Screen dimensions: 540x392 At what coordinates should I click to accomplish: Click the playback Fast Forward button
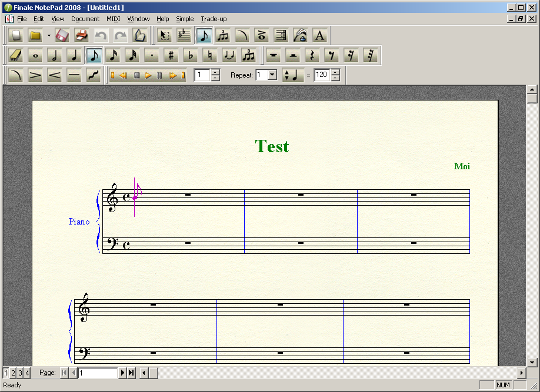pos(173,75)
